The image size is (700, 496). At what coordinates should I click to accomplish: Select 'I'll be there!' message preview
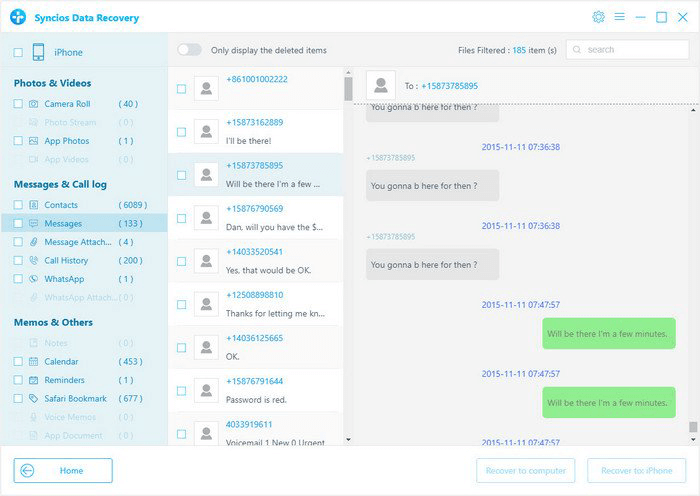248,141
